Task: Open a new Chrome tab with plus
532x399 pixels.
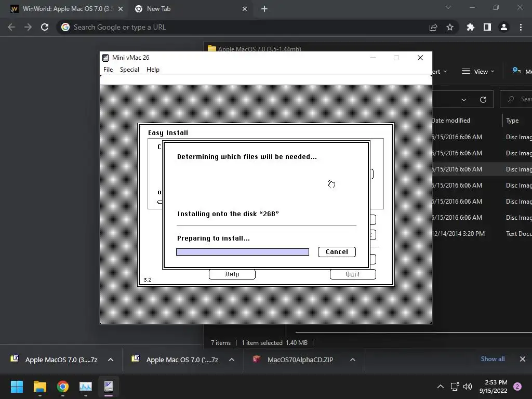Action: [x=264, y=9]
